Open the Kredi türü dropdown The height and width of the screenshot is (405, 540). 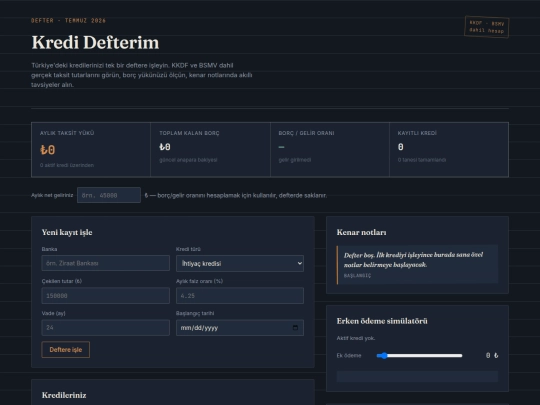pyautogui.click(x=240, y=263)
